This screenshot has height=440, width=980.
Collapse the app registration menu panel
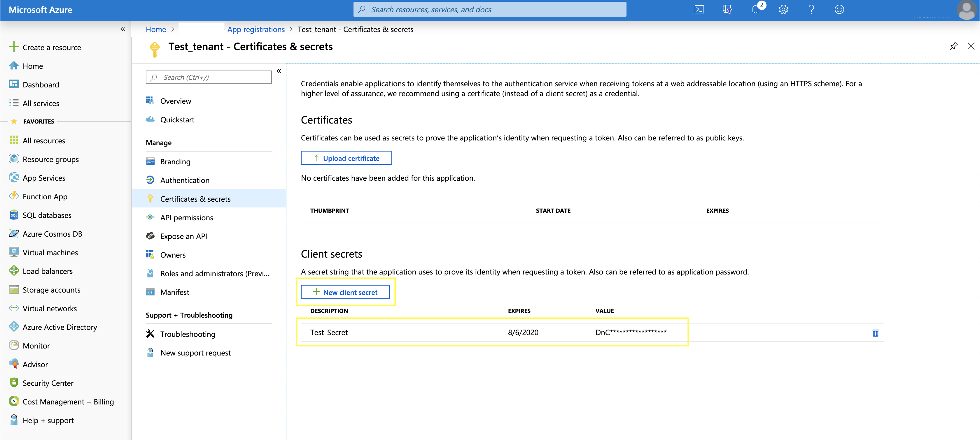(279, 71)
